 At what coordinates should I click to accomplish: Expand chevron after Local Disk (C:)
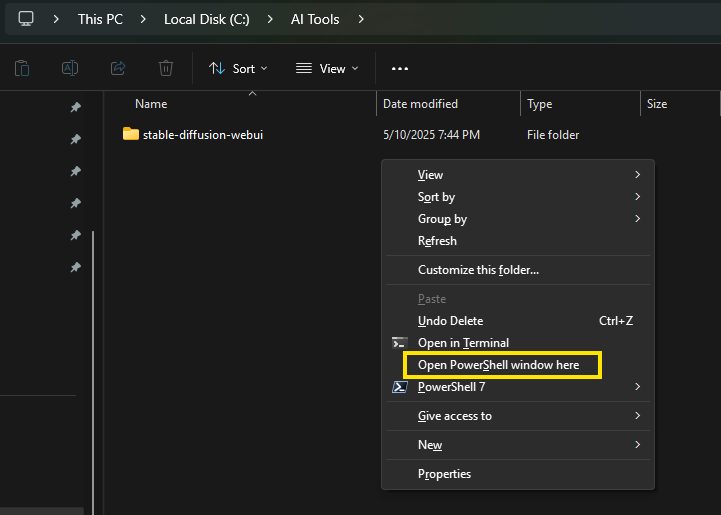pyautogui.click(x=270, y=19)
